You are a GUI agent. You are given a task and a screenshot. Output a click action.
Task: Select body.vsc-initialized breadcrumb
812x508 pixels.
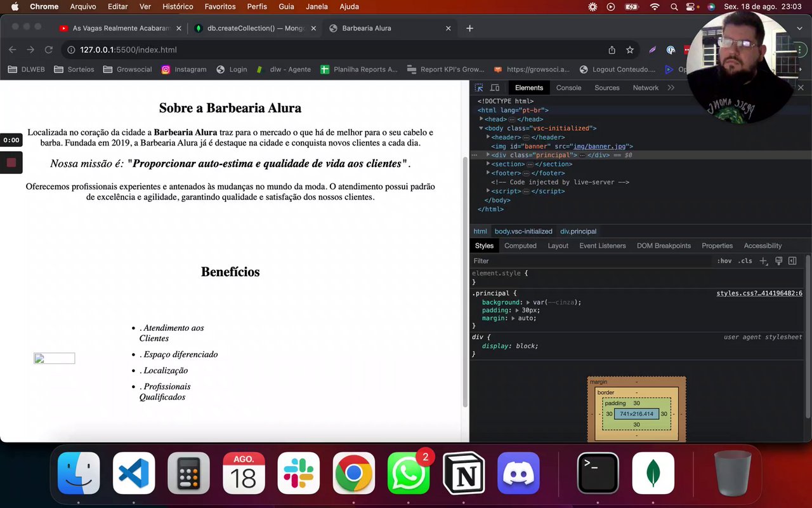[x=523, y=231]
